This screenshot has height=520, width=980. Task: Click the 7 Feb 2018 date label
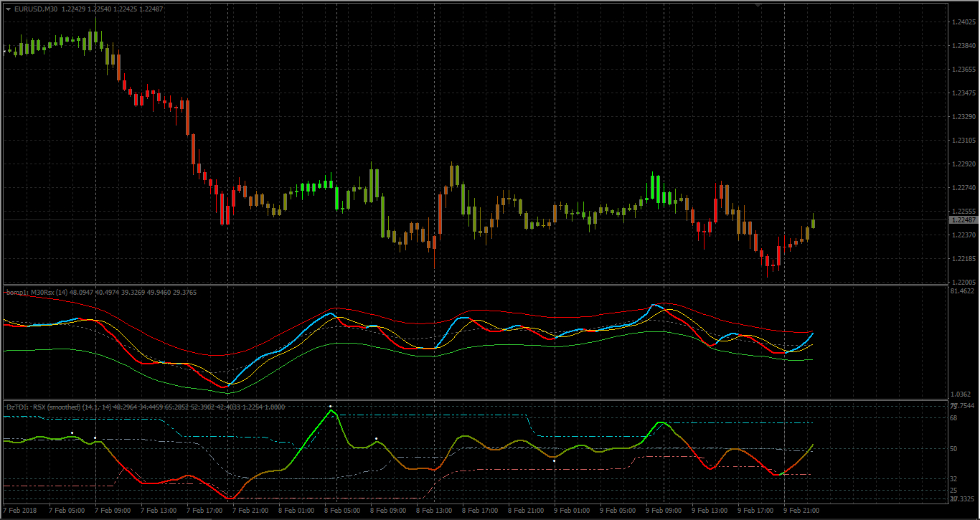[x=19, y=511]
